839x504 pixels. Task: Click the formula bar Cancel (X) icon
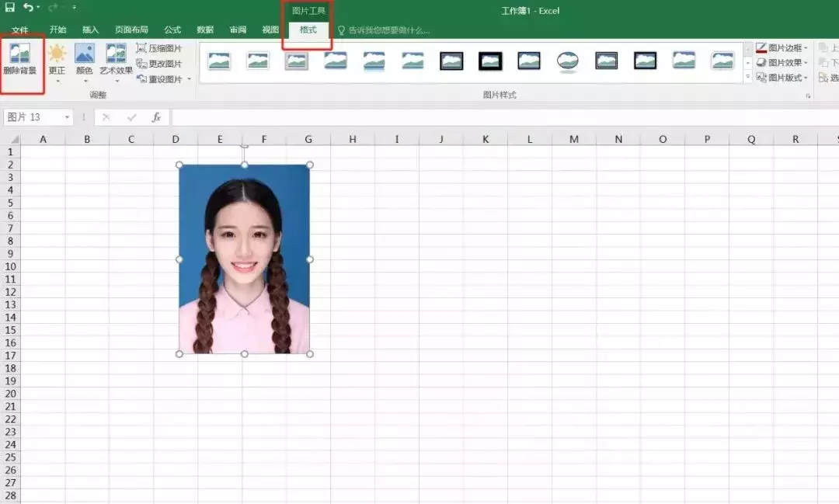click(x=106, y=117)
